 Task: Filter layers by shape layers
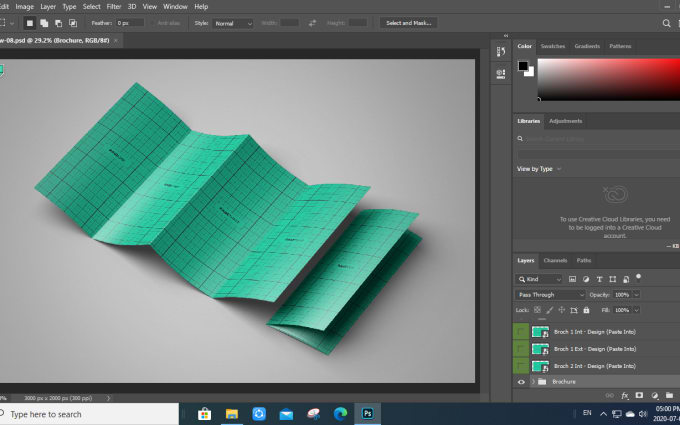click(612, 279)
